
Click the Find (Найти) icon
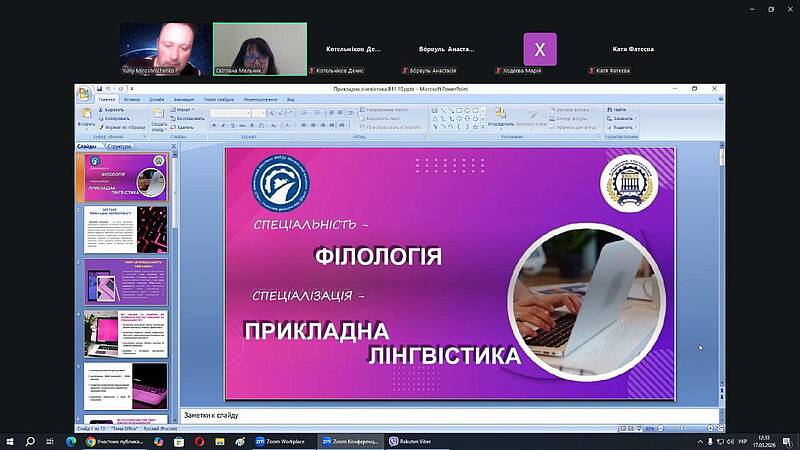pyautogui.click(x=619, y=109)
